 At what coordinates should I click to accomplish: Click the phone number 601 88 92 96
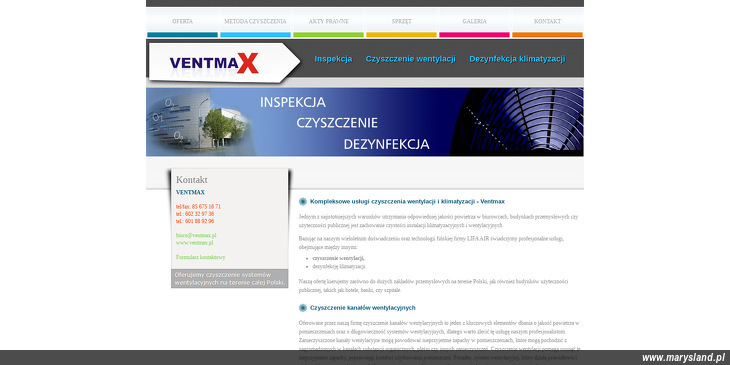(x=195, y=221)
